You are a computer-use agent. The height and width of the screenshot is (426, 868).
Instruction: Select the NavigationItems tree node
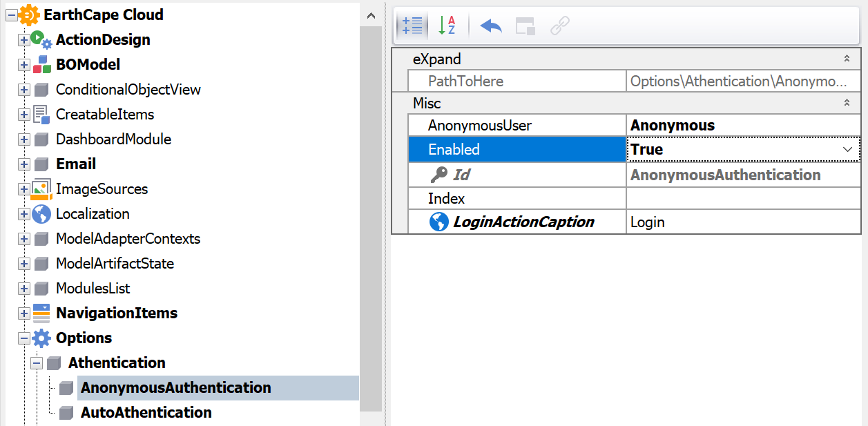point(117,313)
